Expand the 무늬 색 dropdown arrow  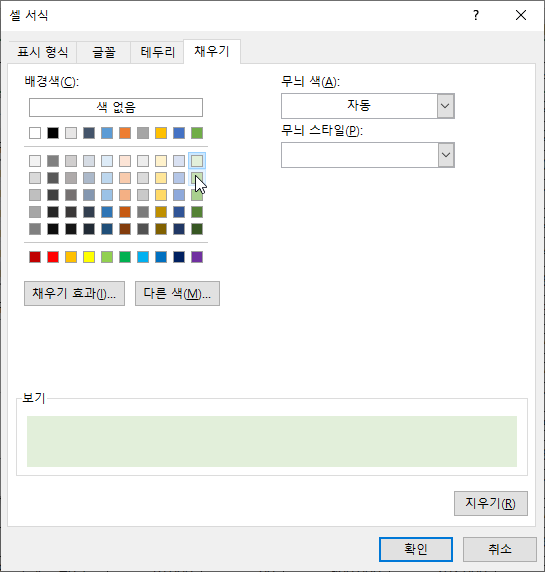coord(445,106)
